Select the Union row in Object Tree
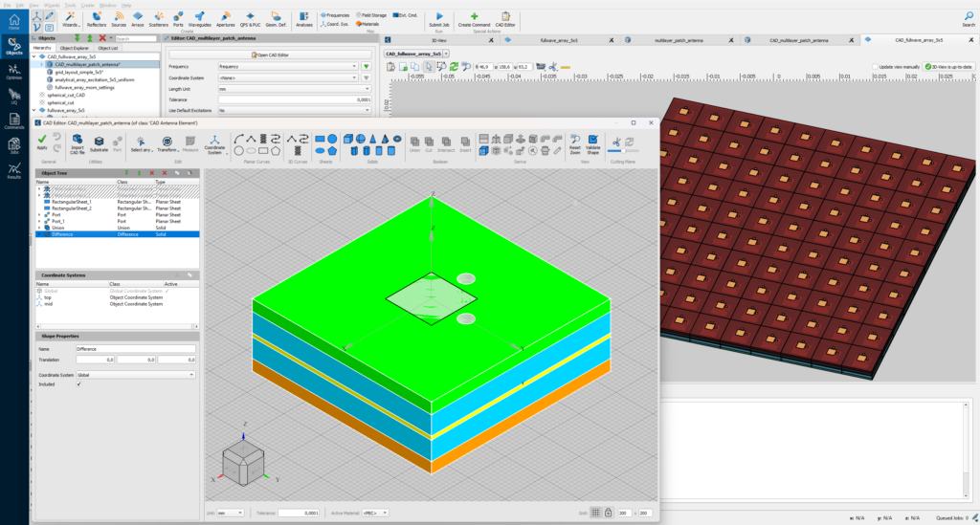Screen dimensions: 980x525 pos(118,228)
